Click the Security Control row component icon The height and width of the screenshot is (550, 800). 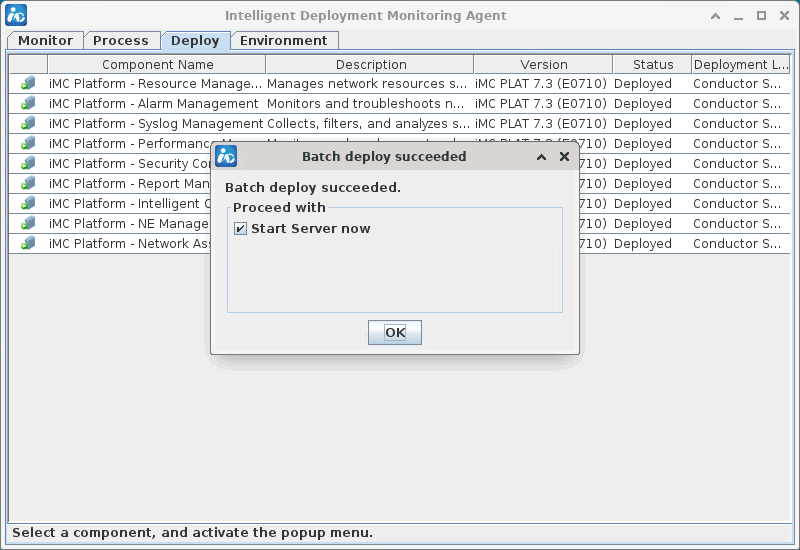tap(28, 163)
